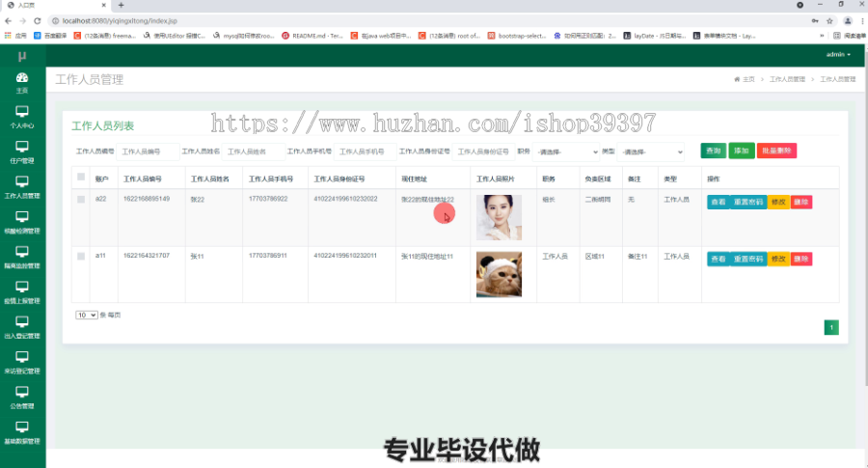Screen dimensions: 868x468
Task: Click 删除 for row a11
Action: click(801, 259)
